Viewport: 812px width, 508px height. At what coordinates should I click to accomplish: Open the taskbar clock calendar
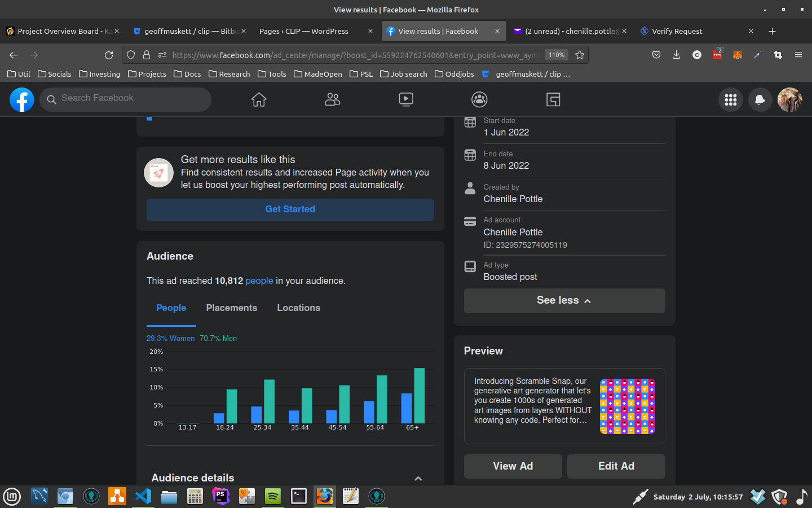click(x=698, y=497)
